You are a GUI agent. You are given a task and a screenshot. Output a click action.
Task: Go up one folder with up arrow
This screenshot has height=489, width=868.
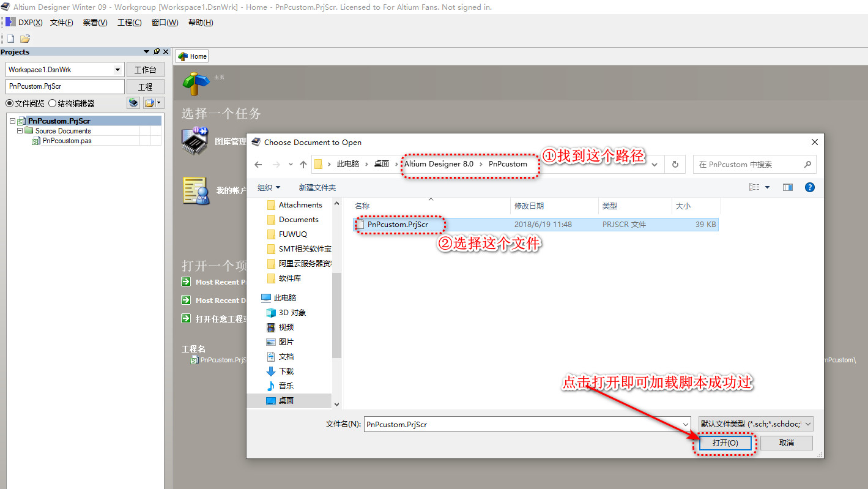click(x=303, y=164)
